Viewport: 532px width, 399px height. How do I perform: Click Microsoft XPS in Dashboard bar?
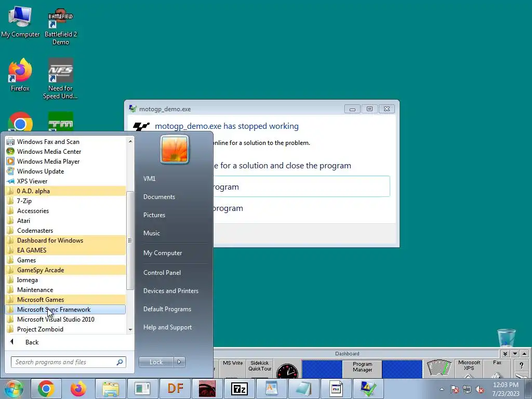[x=469, y=368]
